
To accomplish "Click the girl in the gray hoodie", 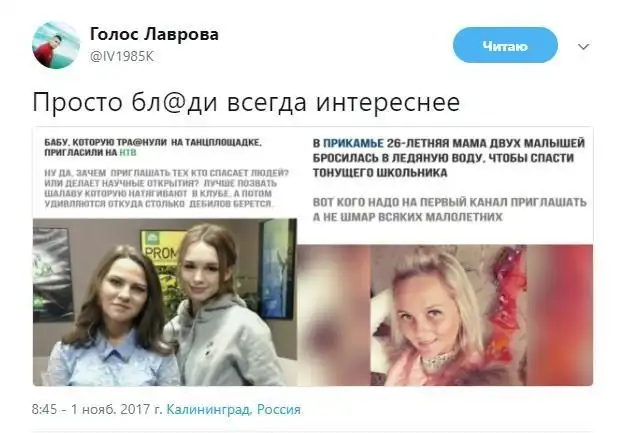I will (217, 306).
